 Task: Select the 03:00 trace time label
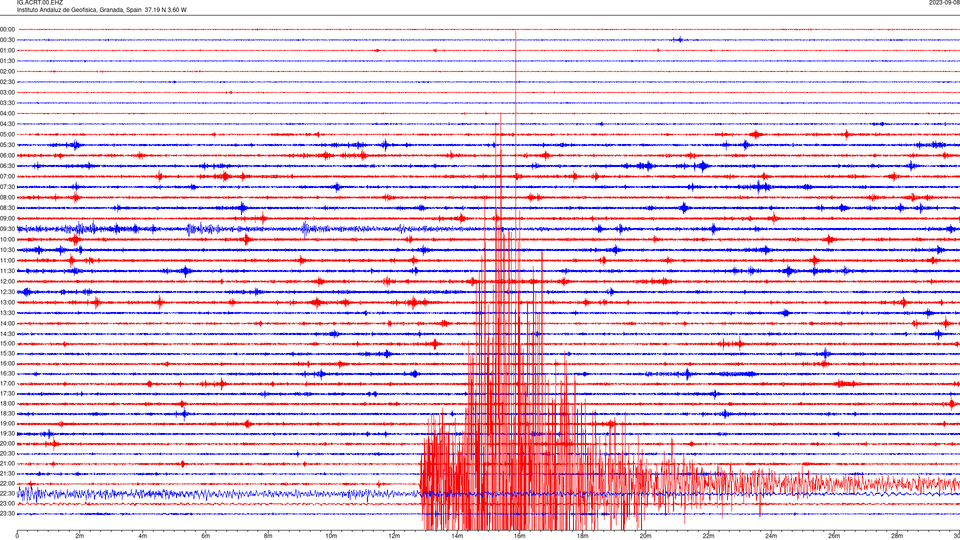7,92
